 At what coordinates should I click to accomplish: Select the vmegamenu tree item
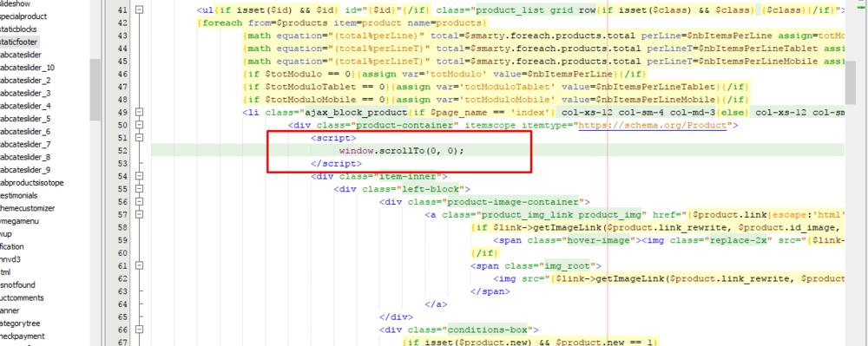pos(20,221)
